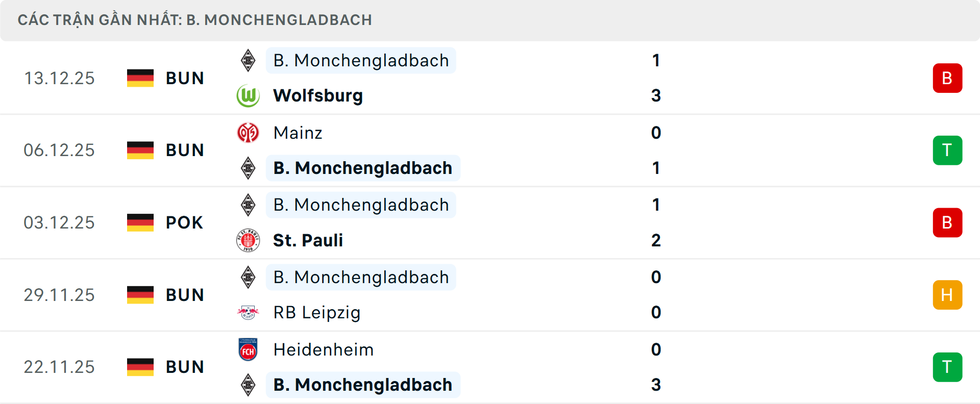Viewport: 980px width, 404px height.
Task: Click the RB Leipzig bull logo
Action: pyautogui.click(x=248, y=313)
